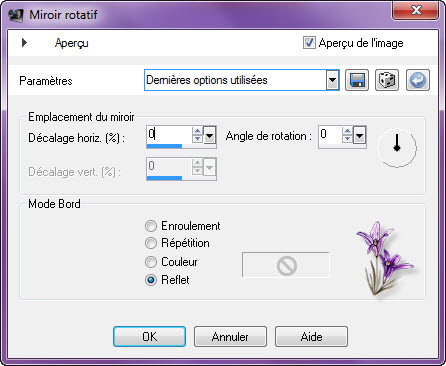Screen dimensions: 446x366
Task: Click the rotation angle dial
Action: [397, 147]
